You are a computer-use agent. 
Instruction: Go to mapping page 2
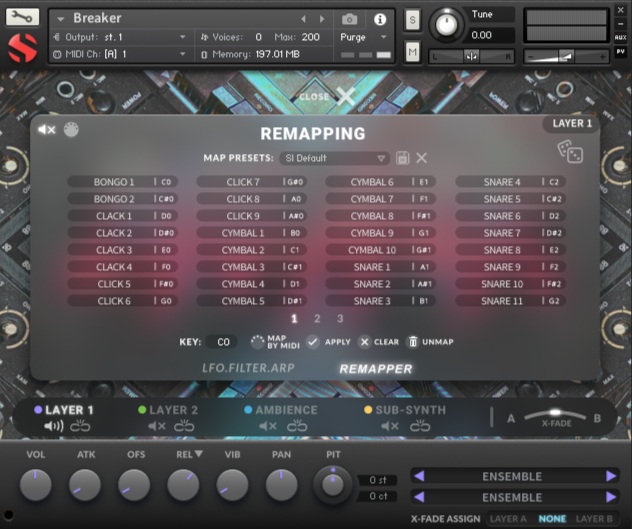tap(317, 319)
